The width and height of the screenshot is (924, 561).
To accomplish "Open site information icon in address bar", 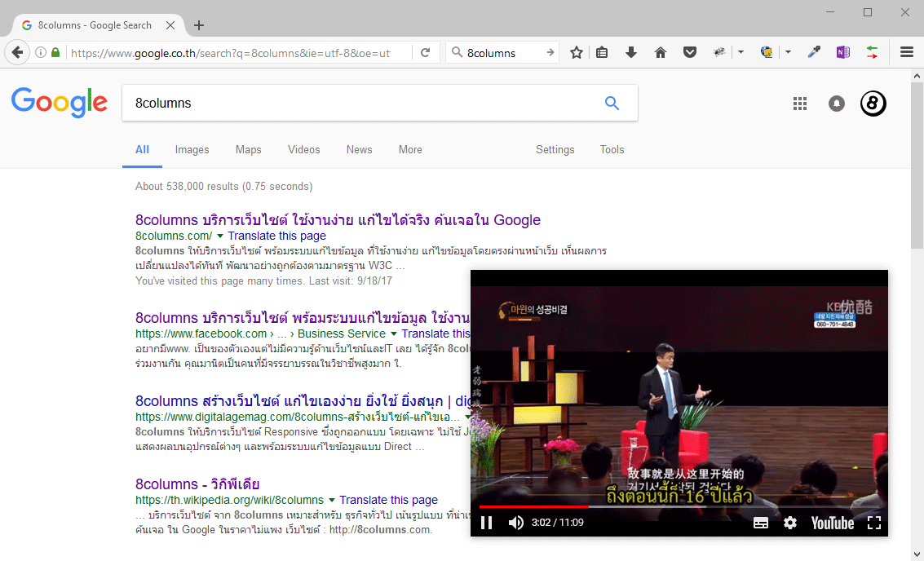I will point(41,52).
